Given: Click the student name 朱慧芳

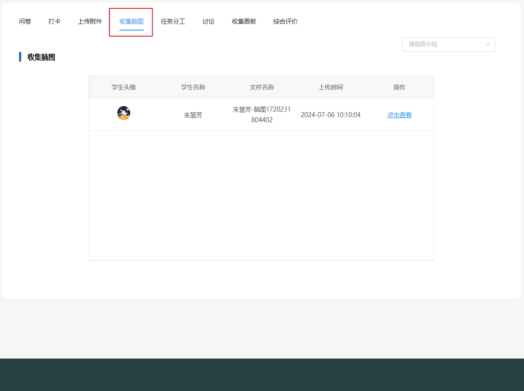Looking at the screenshot, I should 193,115.
